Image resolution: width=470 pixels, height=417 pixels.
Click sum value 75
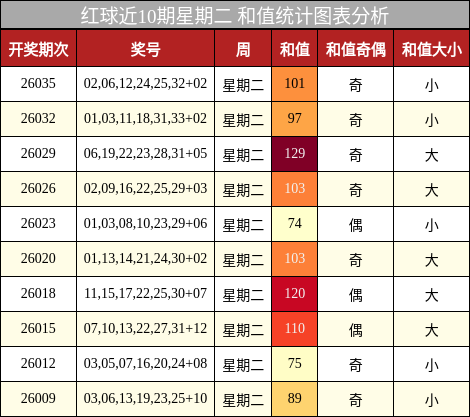[295, 363]
